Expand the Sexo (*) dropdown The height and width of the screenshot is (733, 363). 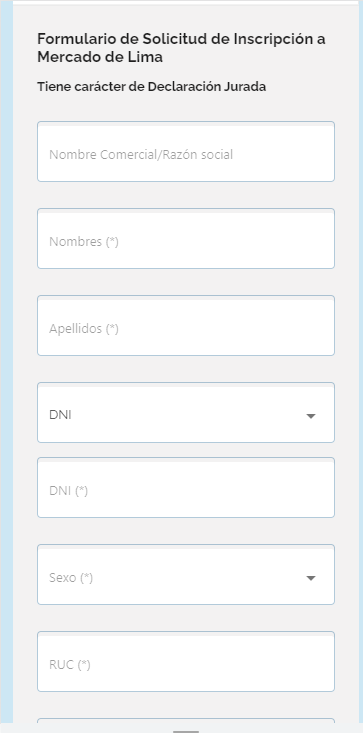tap(186, 575)
